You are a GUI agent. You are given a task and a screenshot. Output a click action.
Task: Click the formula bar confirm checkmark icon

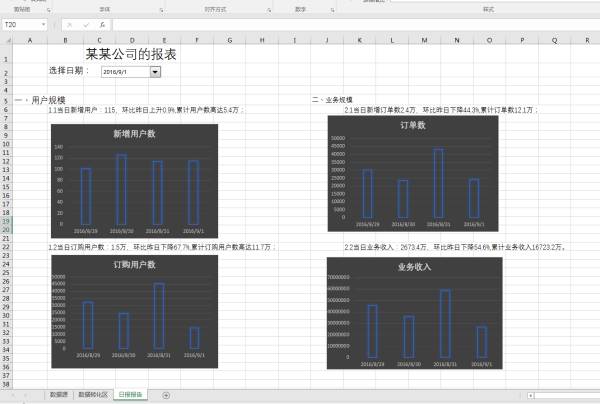[x=86, y=25]
